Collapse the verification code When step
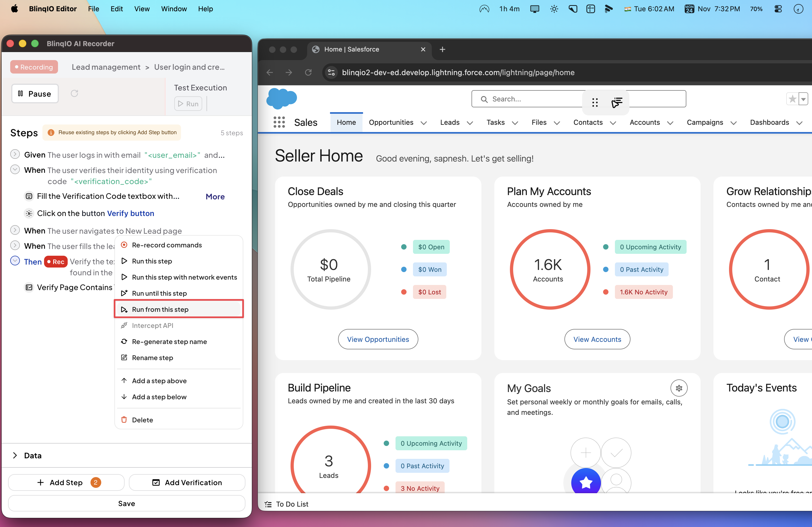Screen dimensions: 812x527 click(15, 169)
